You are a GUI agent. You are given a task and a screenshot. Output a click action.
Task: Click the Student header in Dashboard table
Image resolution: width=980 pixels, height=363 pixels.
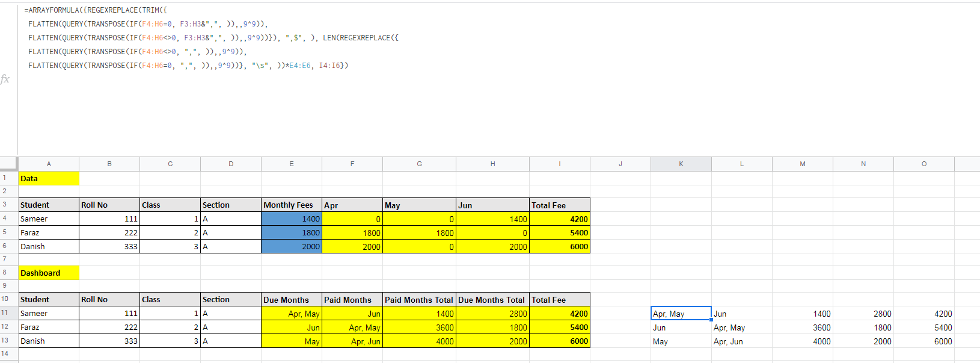49,300
